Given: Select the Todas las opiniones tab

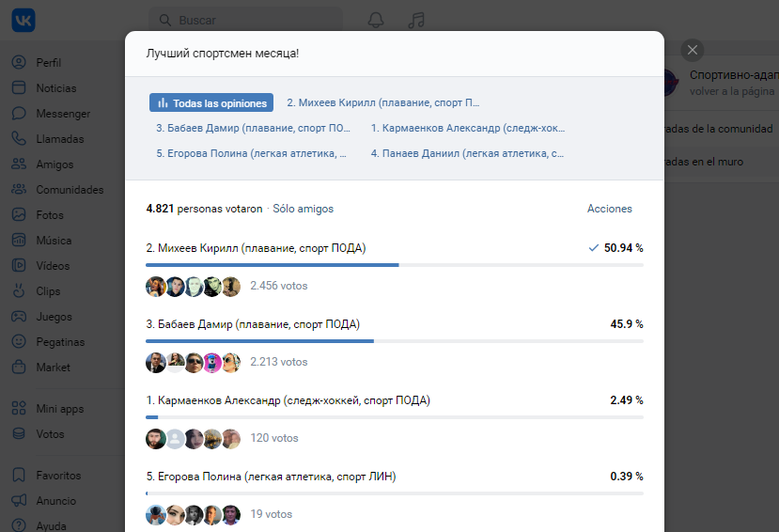Looking at the screenshot, I should (x=211, y=102).
